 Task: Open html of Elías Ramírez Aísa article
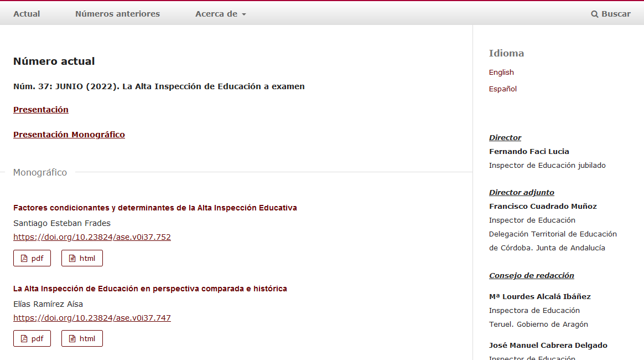click(82, 339)
